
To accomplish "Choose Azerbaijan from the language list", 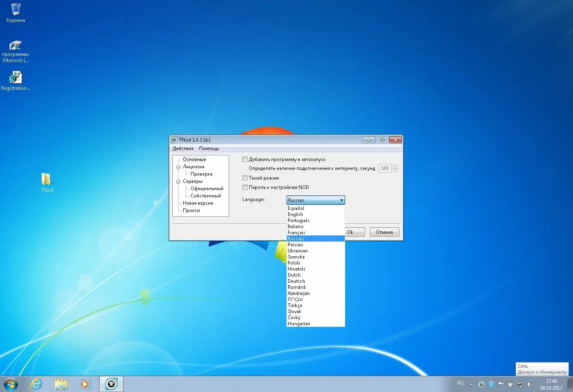I will click(x=316, y=293).
